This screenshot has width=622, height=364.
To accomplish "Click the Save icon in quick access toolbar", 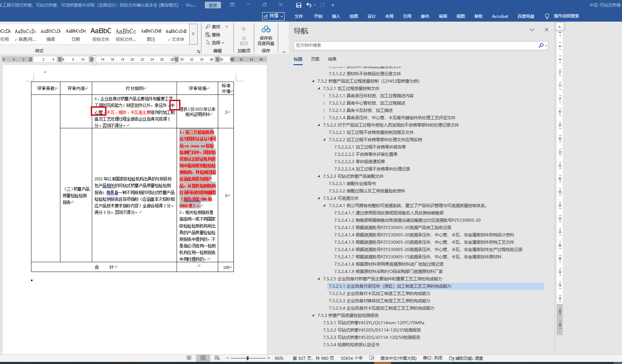I will pos(298,5).
